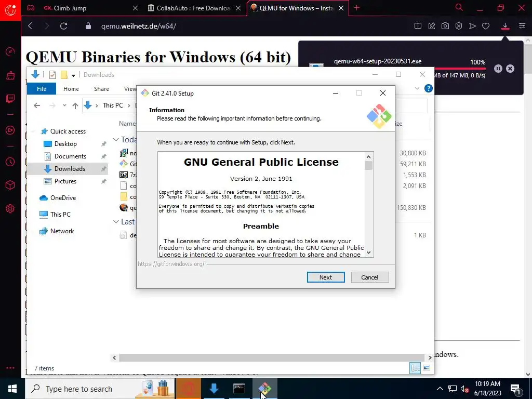Click Cancel in Git Setup

[370, 277]
